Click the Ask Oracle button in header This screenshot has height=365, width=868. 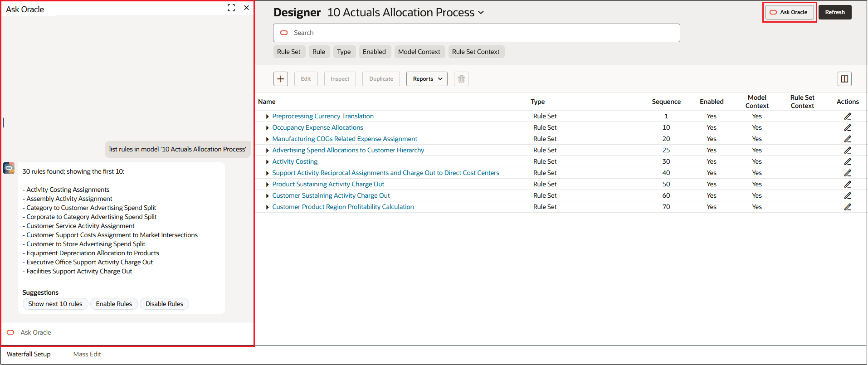(790, 12)
